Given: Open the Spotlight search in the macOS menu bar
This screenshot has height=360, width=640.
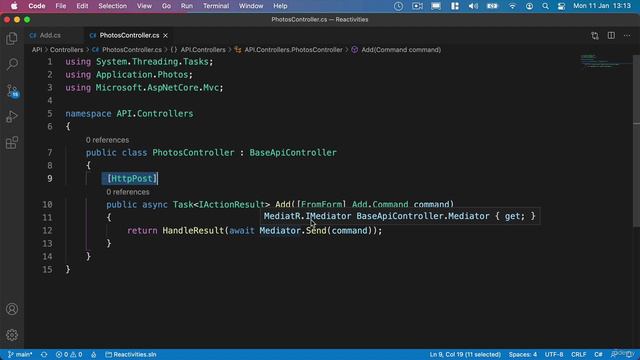Looking at the screenshot, I should tap(545, 6).
